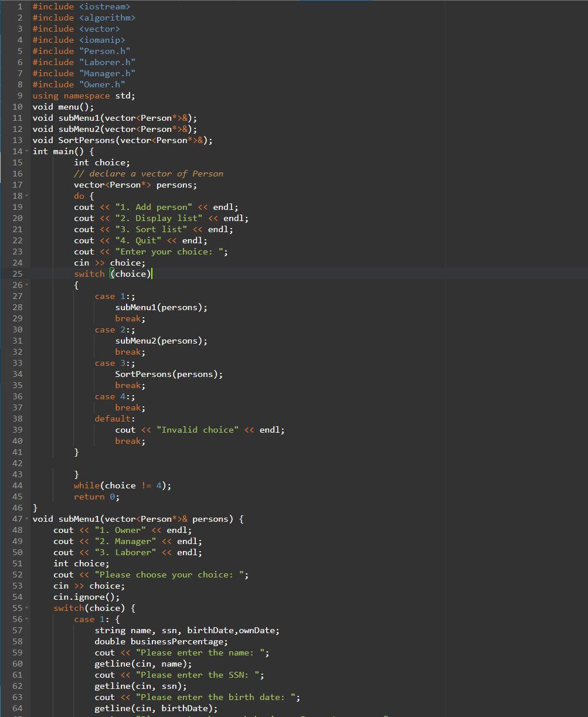Image resolution: width=588 pixels, height=717 pixels.
Task: Click the "getline(cin, birthDate);" call
Action: [x=156, y=708]
